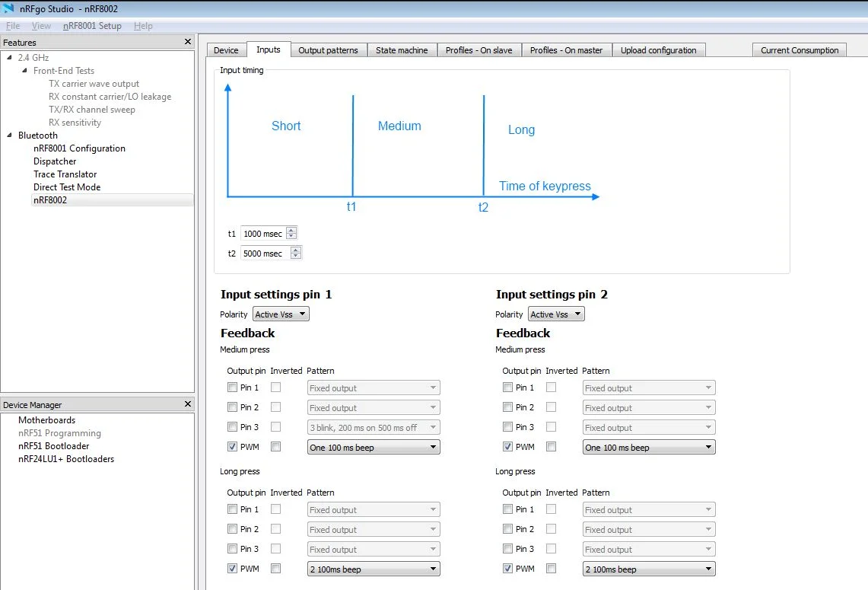Open pin 2 Long press Pin 1 pattern dropdown

coord(649,509)
